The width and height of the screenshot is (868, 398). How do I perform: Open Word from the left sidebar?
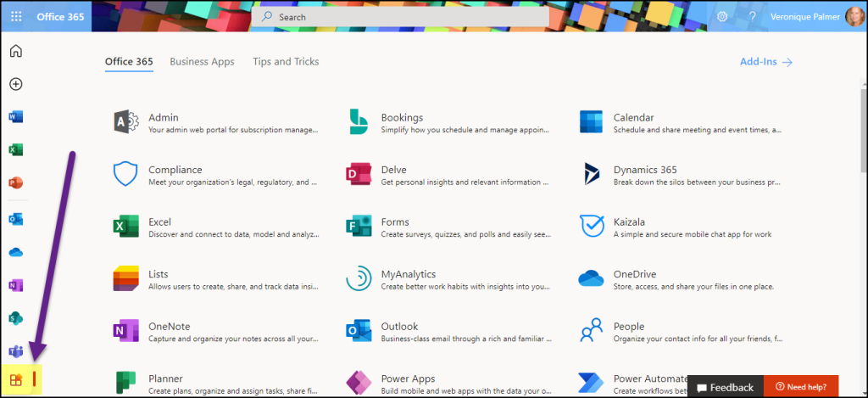15,116
